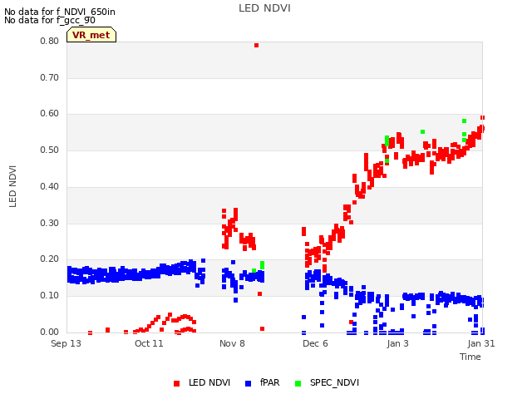Click the green SPEC_NDVI legend swatch
Viewport: 532px width, 399px height.
298,383
